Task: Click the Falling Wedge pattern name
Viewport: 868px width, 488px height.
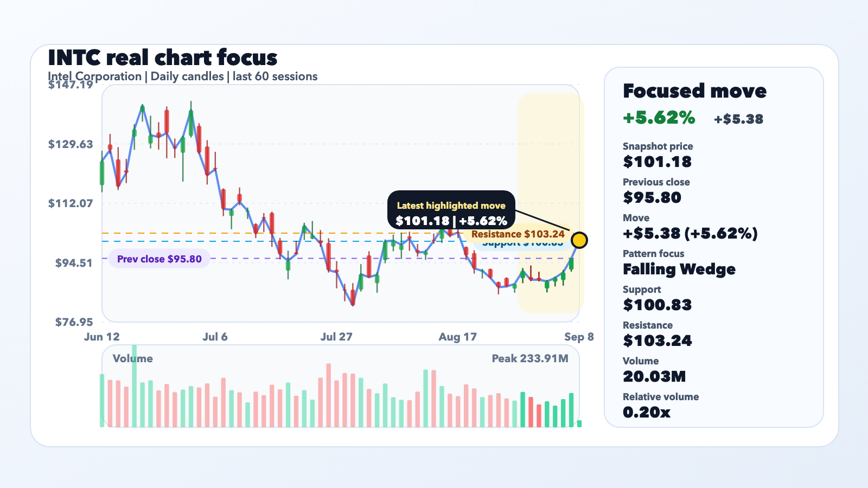Action: [x=679, y=269]
